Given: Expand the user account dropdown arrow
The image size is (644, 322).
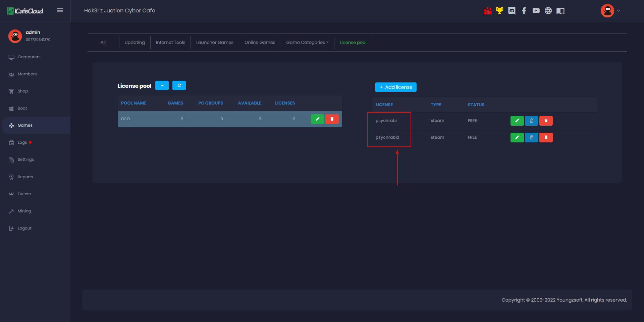Looking at the screenshot, I should point(619,11).
